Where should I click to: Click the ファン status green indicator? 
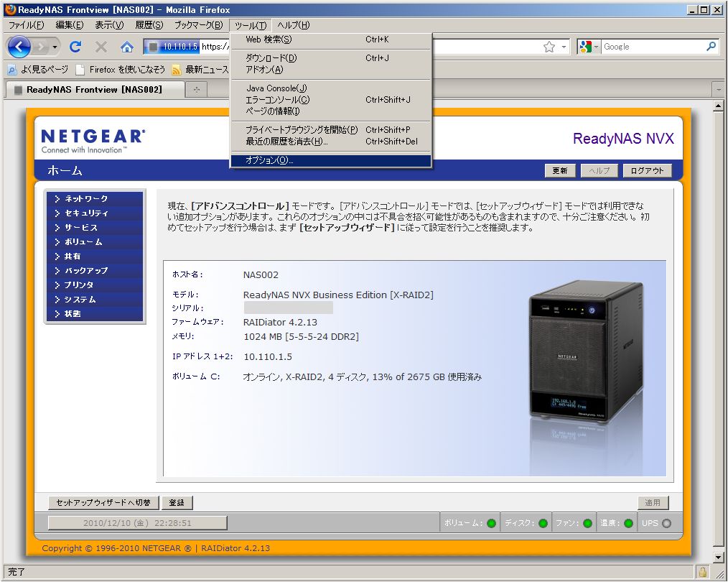pyautogui.click(x=587, y=524)
